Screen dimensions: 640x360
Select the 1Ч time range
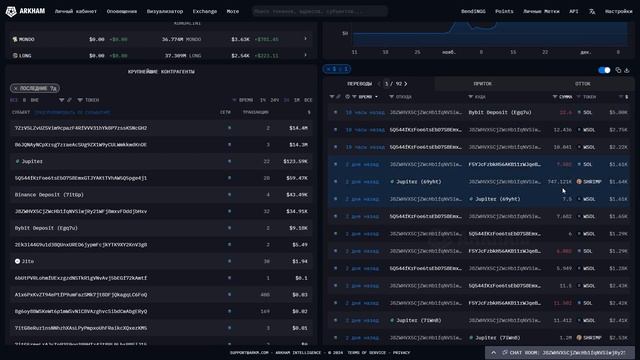click(263, 100)
